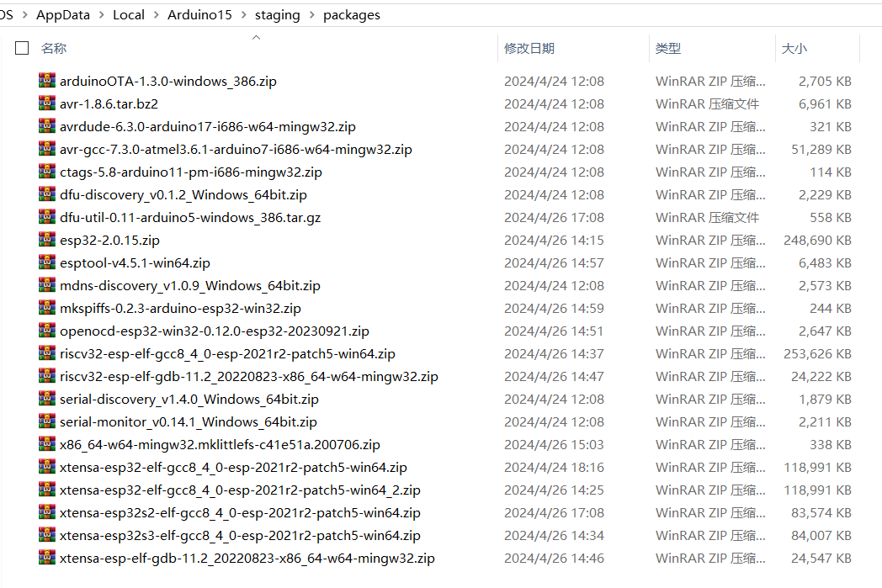The image size is (882, 588).
Task: Select file name esp32-2.0.15.zip
Action: [x=109, y=240]
